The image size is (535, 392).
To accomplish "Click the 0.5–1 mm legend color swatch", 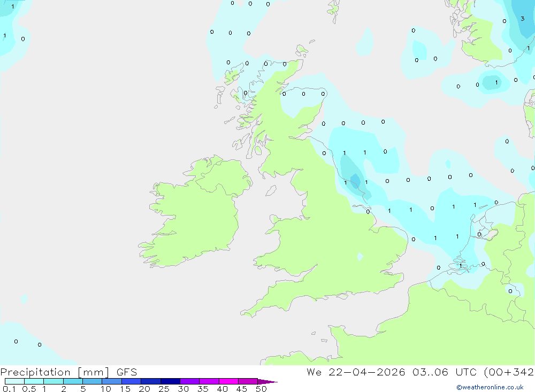I will (x=34, y=381).
